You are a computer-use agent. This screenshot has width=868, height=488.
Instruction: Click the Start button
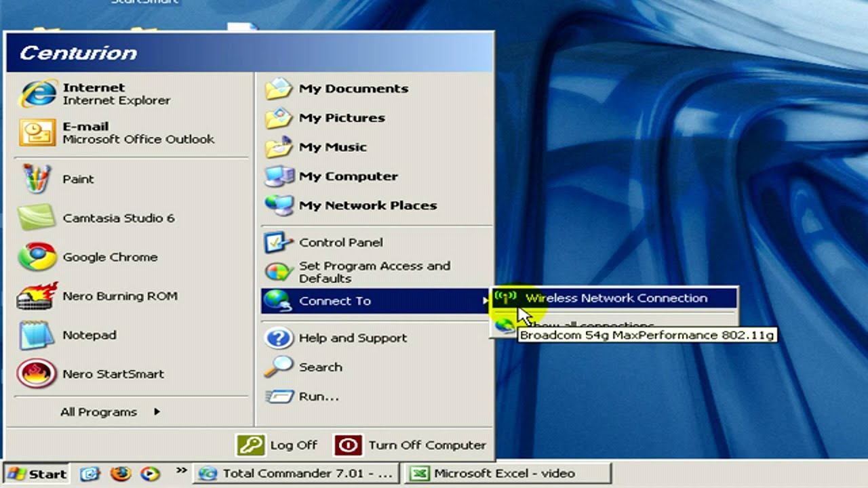click(x=37, y=474)
